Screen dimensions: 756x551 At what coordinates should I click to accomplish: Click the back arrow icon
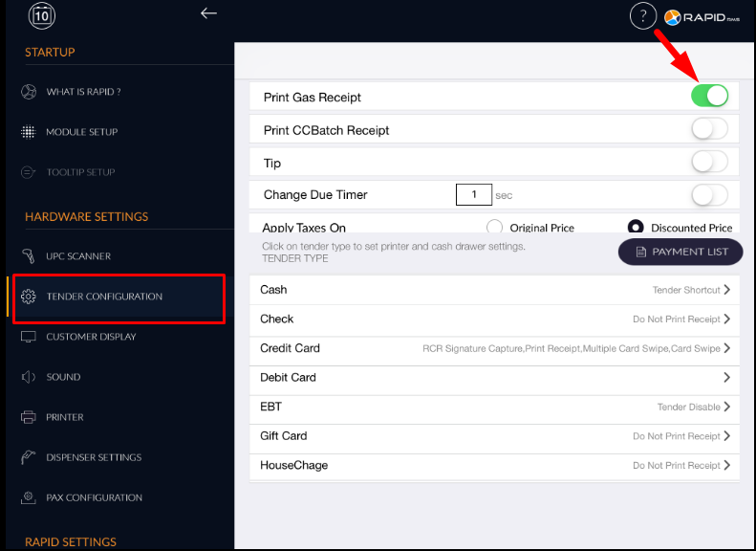coord(208,13)
